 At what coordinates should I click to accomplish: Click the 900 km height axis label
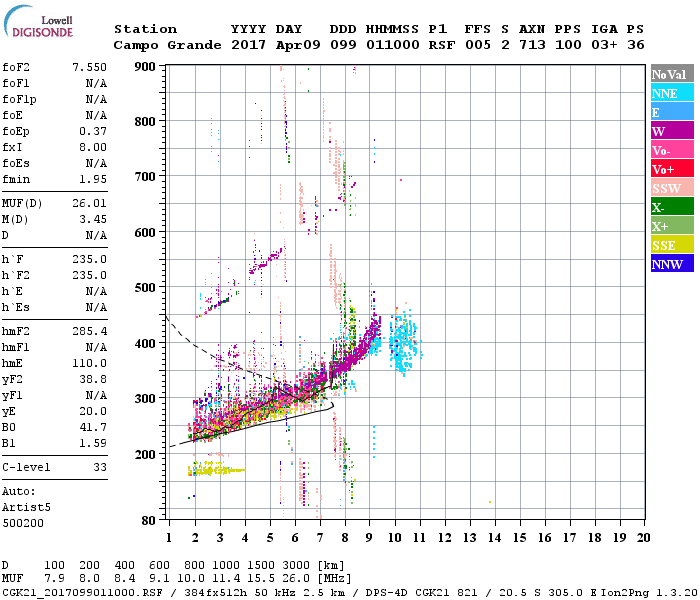(147, 67)
